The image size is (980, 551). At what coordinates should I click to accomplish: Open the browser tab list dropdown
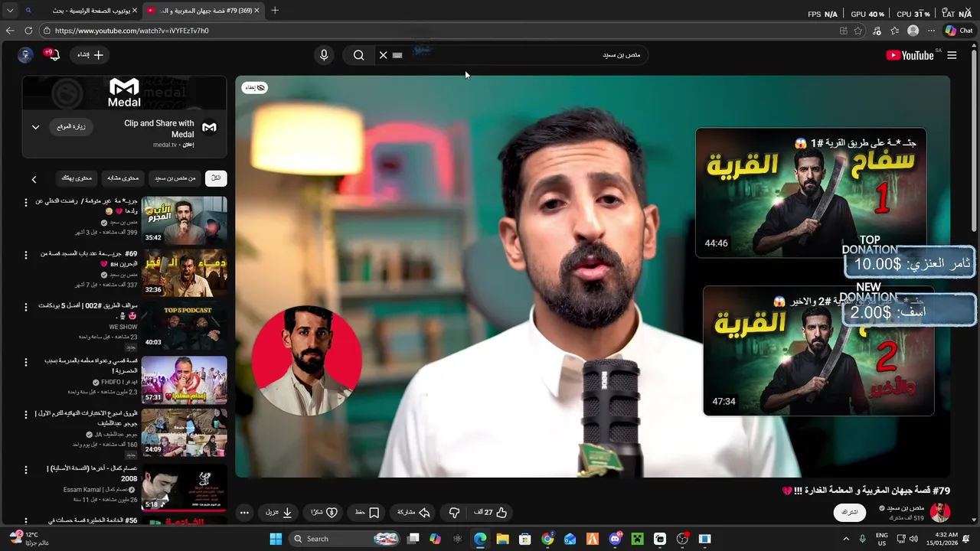[10, 11]
